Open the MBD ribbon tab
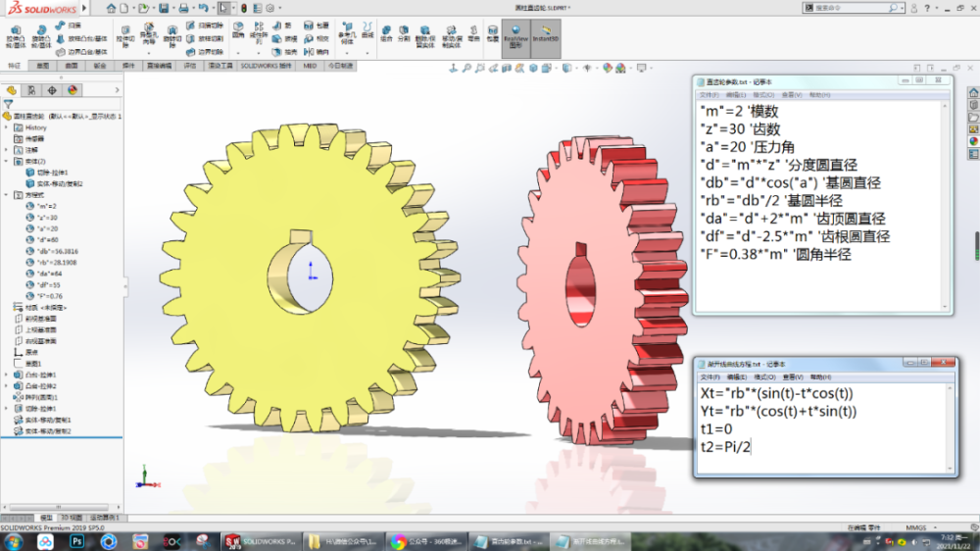Viewport: 980px width, 551px height. 310,66
